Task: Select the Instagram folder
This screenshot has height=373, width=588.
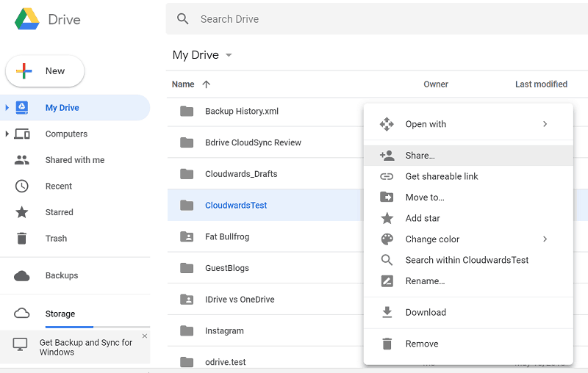Action: [265, 330]
